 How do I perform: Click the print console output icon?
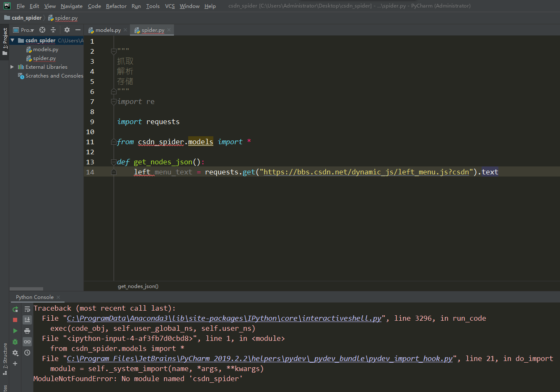click(27, 331)
